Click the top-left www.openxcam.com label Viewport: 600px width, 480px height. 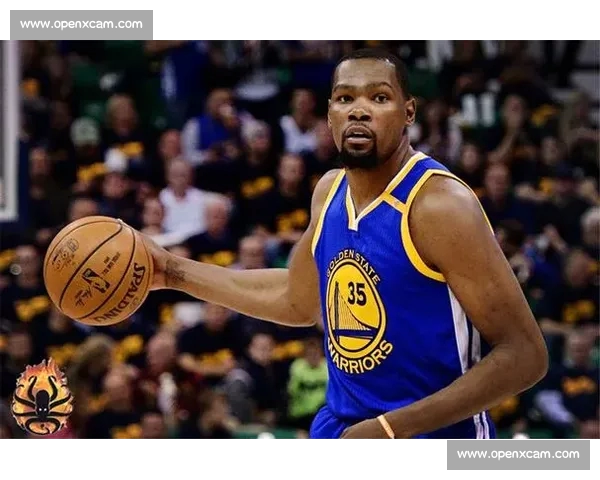(81, 25)
